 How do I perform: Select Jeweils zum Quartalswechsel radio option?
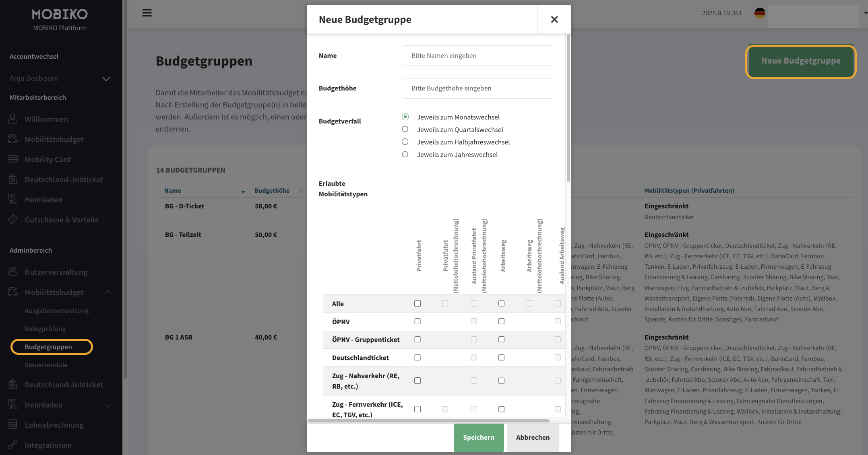[x=405, y=129]
